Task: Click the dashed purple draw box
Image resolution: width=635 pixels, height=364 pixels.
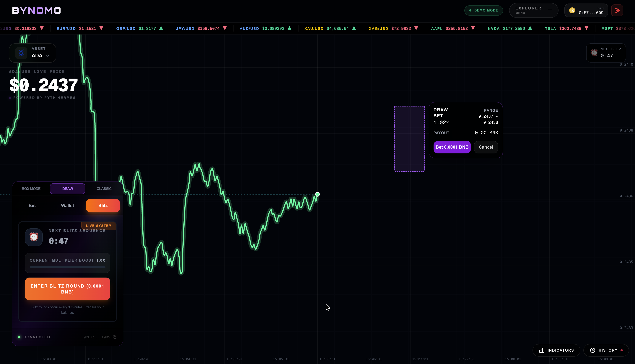Action: click(x=409, y=139)
